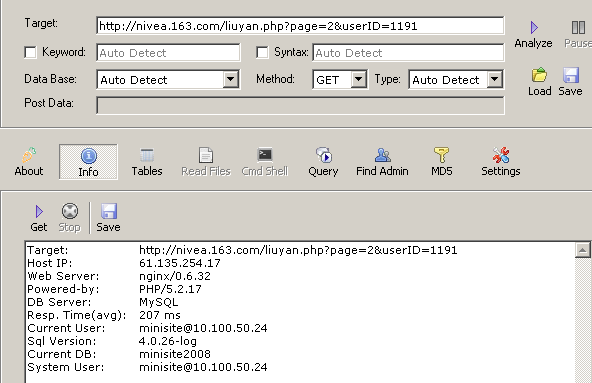Image resolution: width=592 pixels, height=383 pixels.
Task: Enable the Keyword checkbox
Action: pos(30,52)
